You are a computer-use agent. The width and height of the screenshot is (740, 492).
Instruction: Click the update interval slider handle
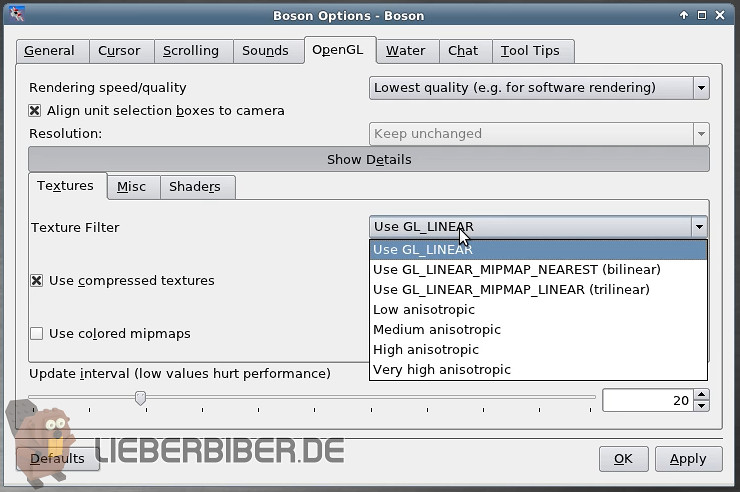140,398
